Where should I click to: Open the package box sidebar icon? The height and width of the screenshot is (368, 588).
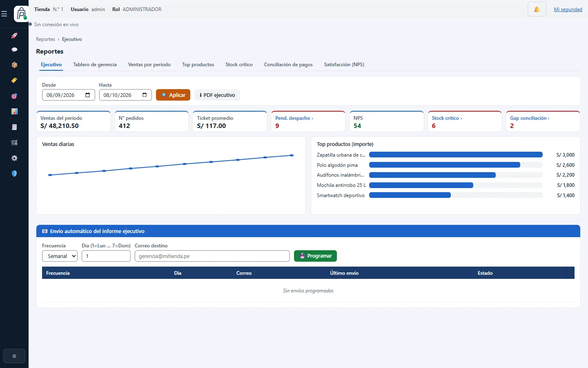14,65
